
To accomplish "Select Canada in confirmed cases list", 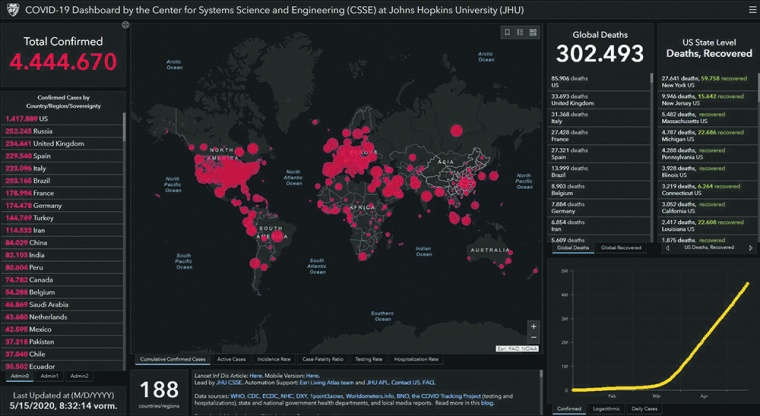I will (x=62, y=280).
